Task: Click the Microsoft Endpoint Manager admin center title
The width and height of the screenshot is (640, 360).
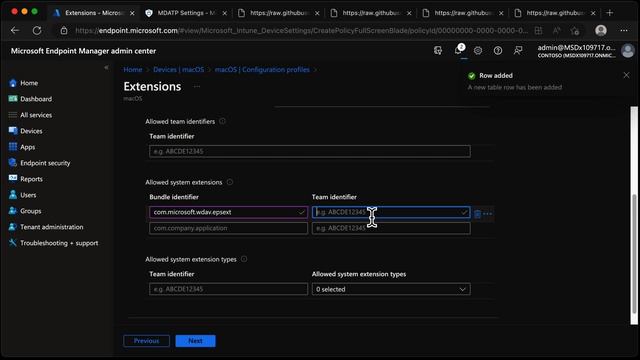Action: tap(83, 51)
